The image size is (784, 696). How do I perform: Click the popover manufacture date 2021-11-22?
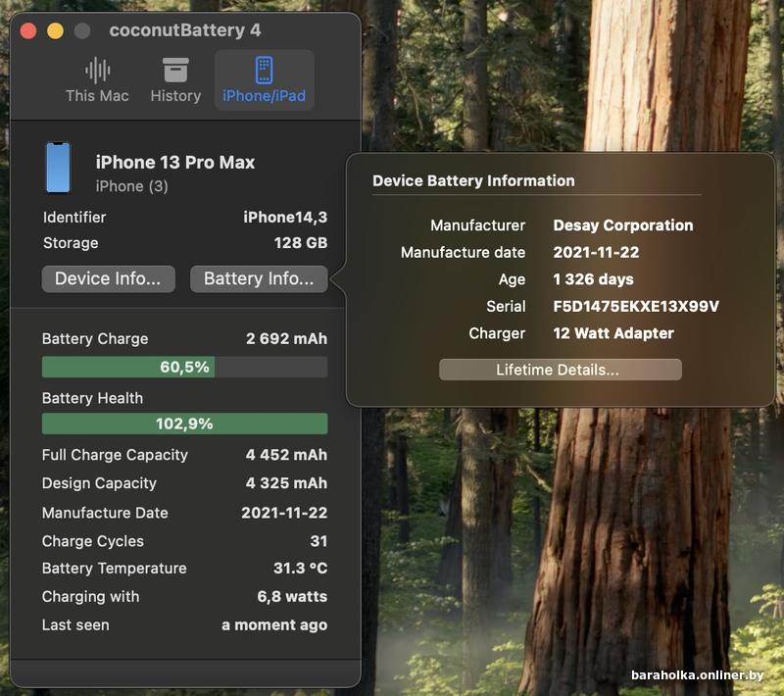596,252
